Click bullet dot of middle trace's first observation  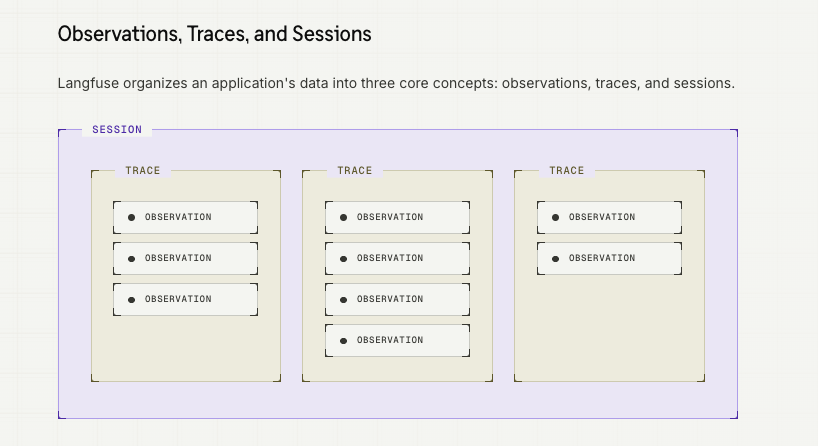click(343, 218)
